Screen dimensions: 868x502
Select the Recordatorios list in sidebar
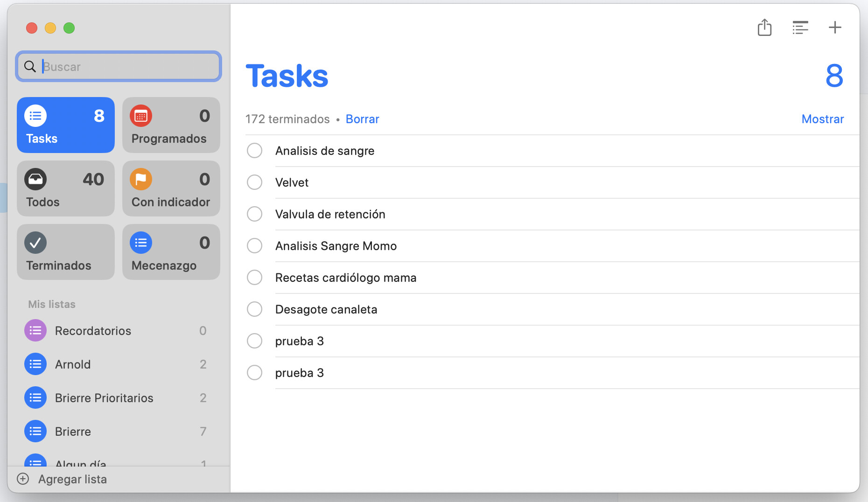93,331
